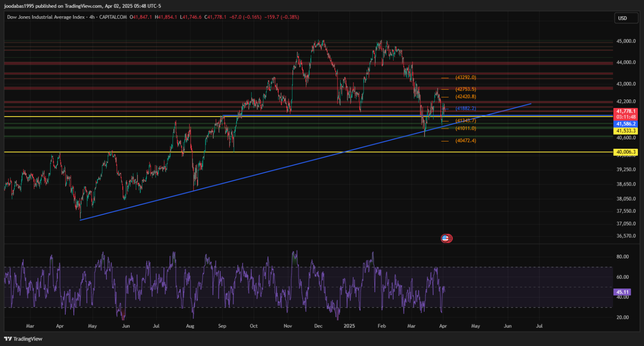Click the yellow price label 41,533.3
The width and height of the screenshot is (644, 346).
626,131
